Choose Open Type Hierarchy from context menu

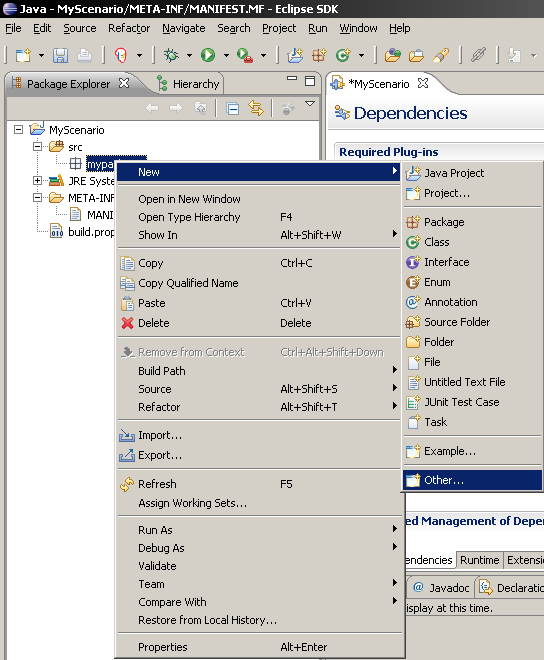tap(258, 217)
